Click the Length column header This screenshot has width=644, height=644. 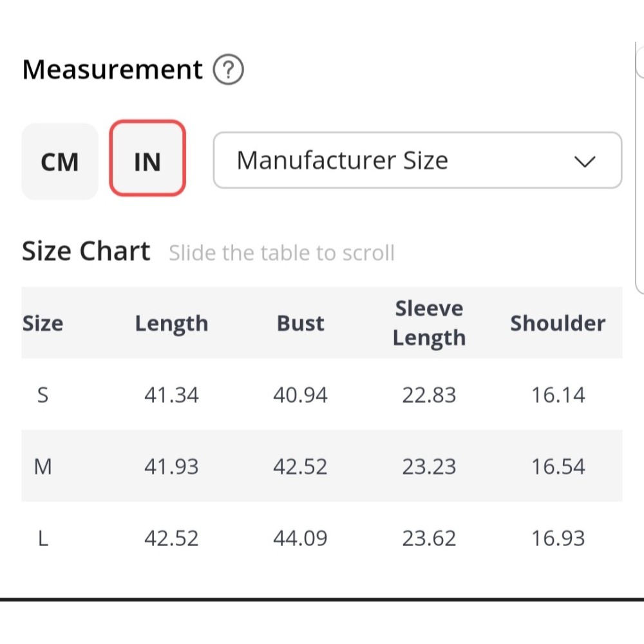pyautogui.click(x=171, y=323)
